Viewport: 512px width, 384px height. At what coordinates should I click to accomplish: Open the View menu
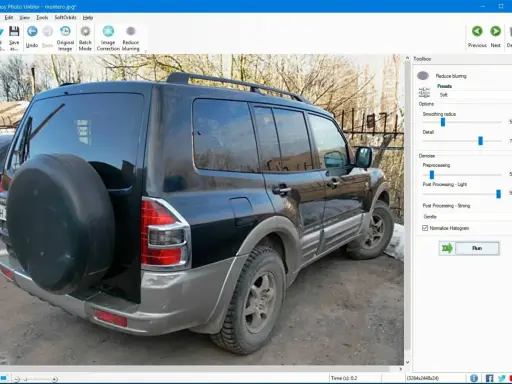coord(24,17)
